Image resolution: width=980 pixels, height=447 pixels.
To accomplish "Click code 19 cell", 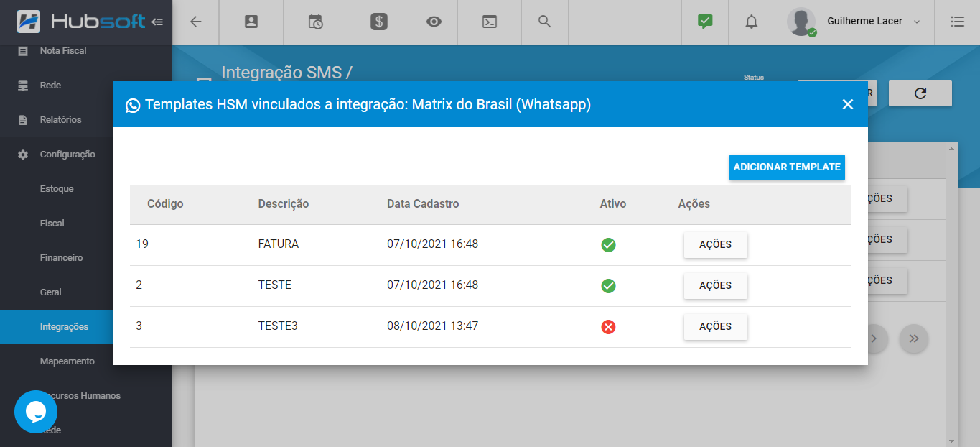I will (142, 244).
